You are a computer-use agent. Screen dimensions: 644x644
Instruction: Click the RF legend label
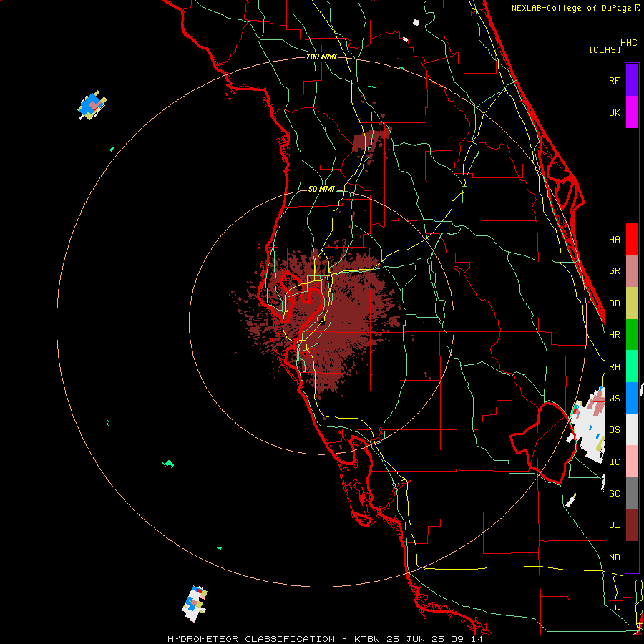(614, 80)
